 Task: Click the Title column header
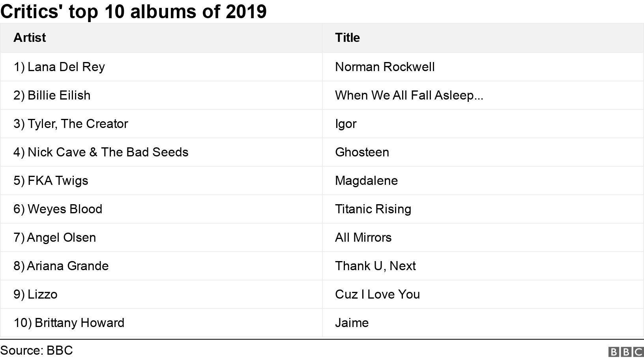tap(347, 38)
